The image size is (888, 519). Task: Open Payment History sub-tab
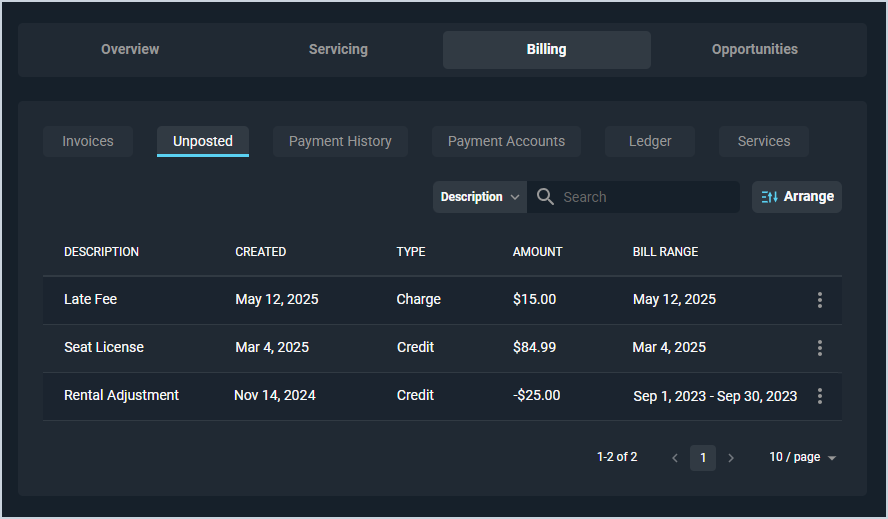[340, 141]
